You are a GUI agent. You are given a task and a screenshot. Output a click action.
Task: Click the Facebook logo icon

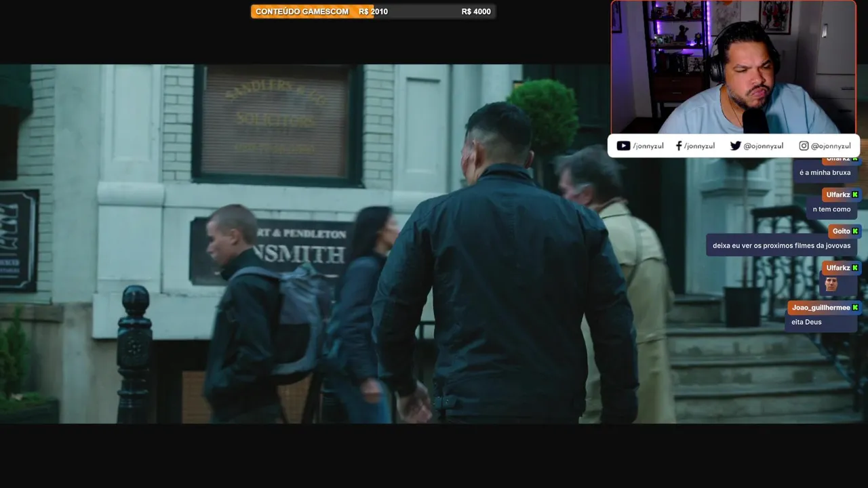[x=679, y=146]
